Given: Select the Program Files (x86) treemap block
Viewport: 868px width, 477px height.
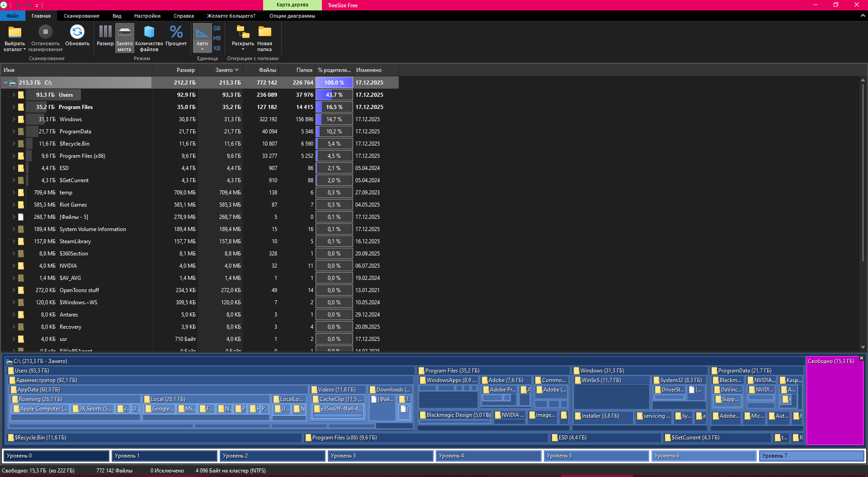Looking at the screenshot, I should (426, 438).
